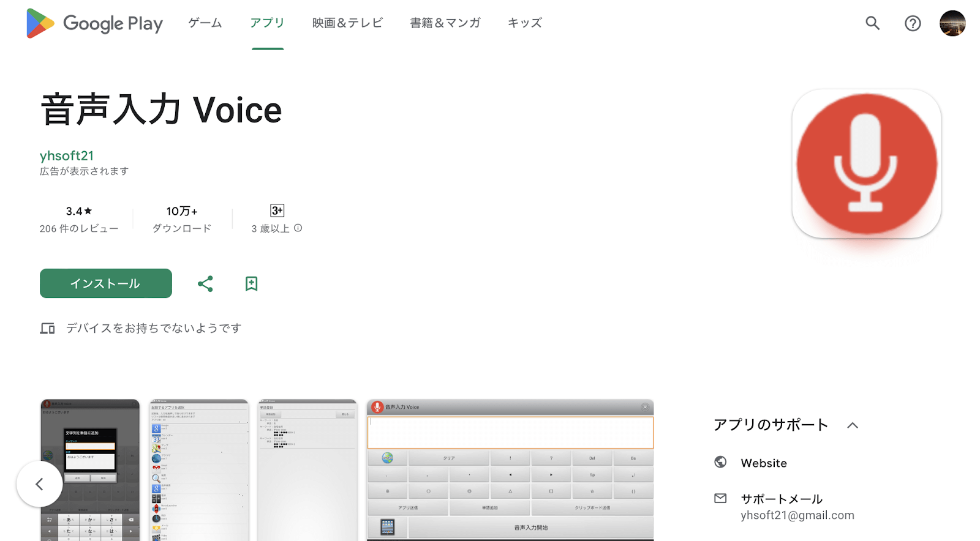Image resolution: width=980 pixels, height=541 pixels.
Task: Open search with the magnifier icon
Action: pyautogui.click(x=873, y=23)
